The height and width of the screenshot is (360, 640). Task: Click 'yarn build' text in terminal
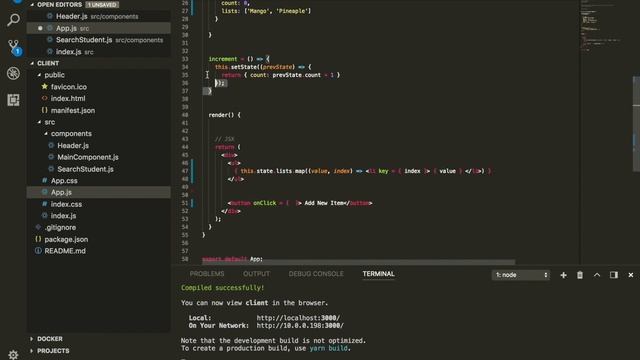click(x=329, y=348)
